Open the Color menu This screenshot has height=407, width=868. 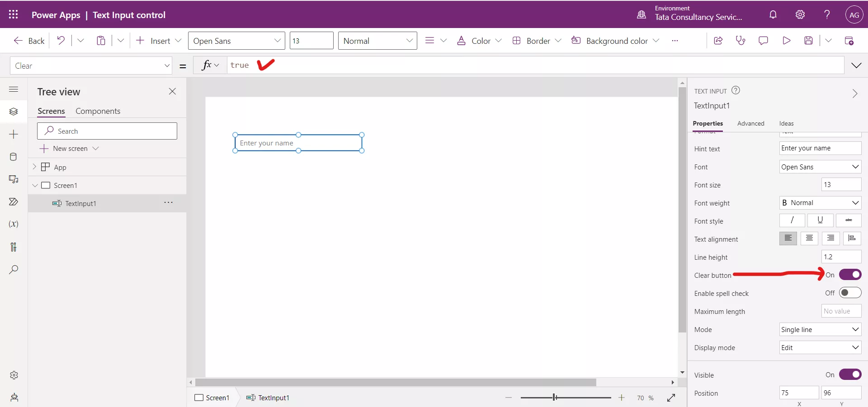(479, 41)
